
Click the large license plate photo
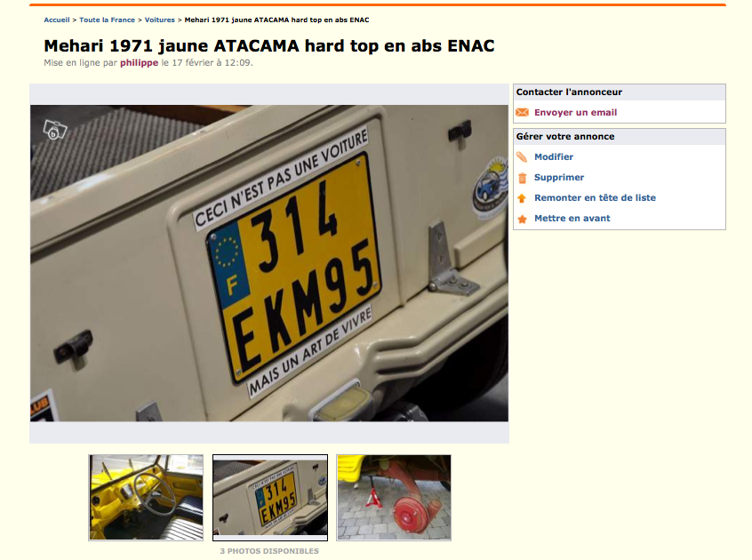click(x=269, y=263)
